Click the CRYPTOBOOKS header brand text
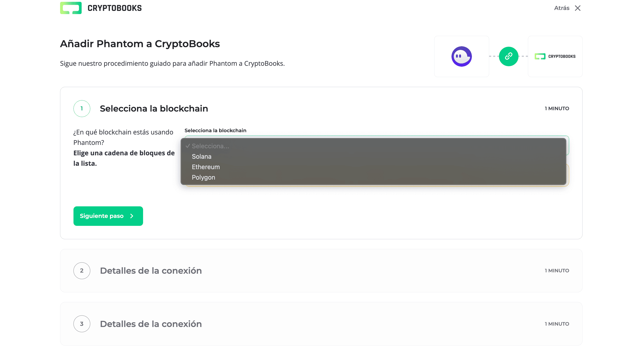This screenshot has width=644, height=356. (115, 8)
